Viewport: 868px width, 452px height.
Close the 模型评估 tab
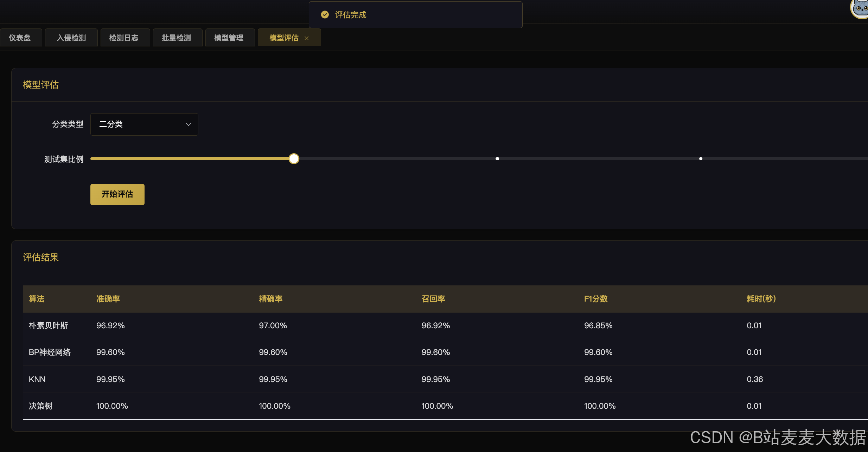point(307,38)
